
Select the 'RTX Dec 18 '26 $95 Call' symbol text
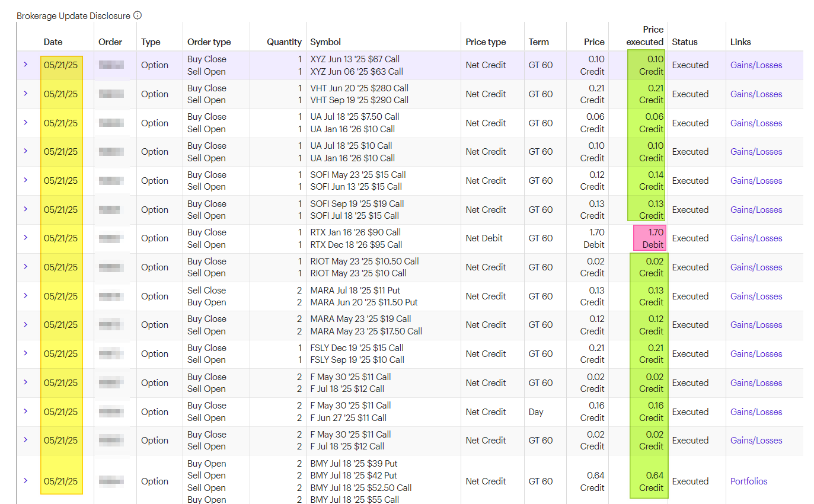coord(356,245)
